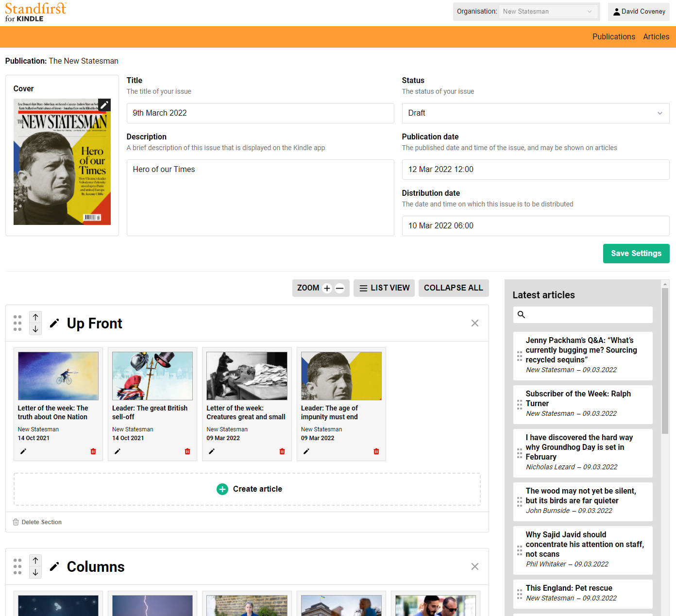Delete 'Letter of the week: The truth about One Nation' article

[93, 451]
